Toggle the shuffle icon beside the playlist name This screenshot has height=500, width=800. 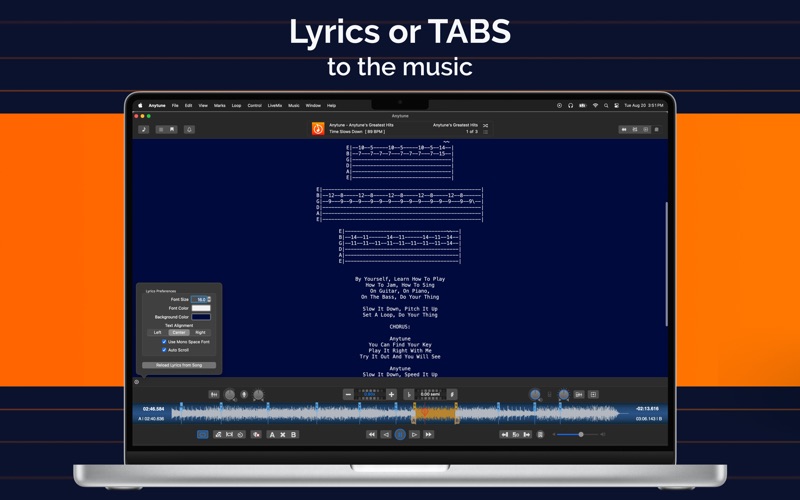[485, 126]
